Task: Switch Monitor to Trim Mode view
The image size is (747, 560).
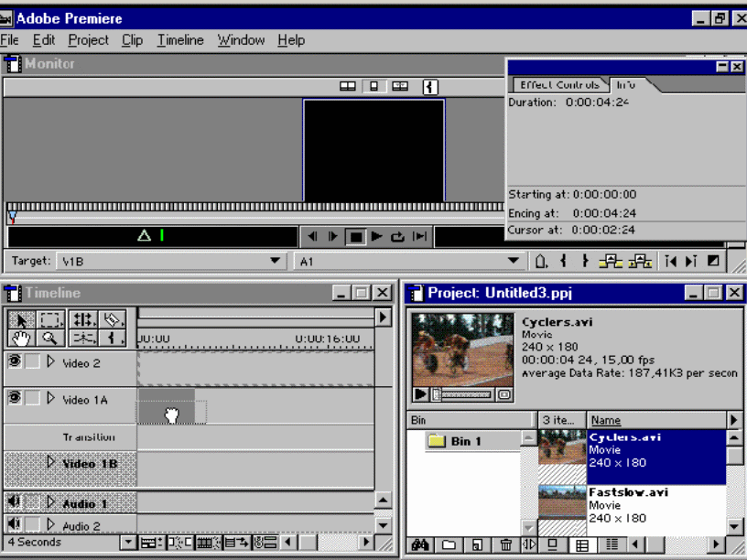Action: click(400, 86)
